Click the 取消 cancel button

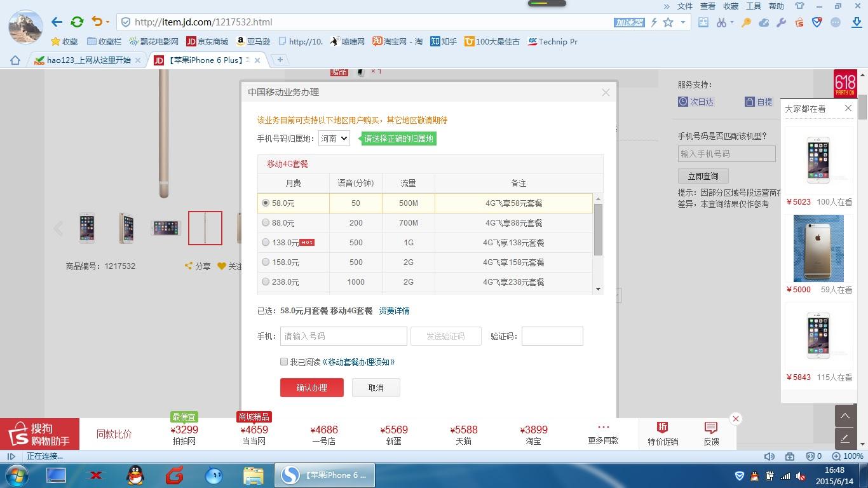(376, 388)
